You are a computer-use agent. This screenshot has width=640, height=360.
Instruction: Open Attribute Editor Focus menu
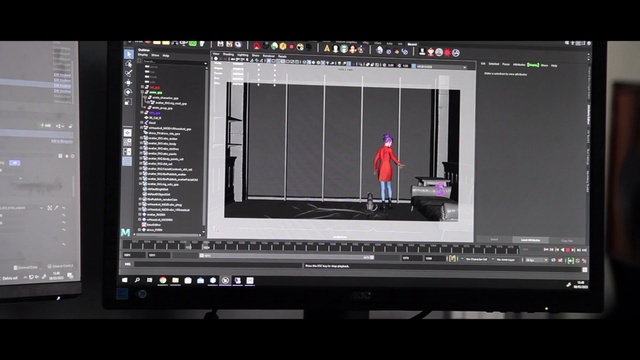(506, 64)
